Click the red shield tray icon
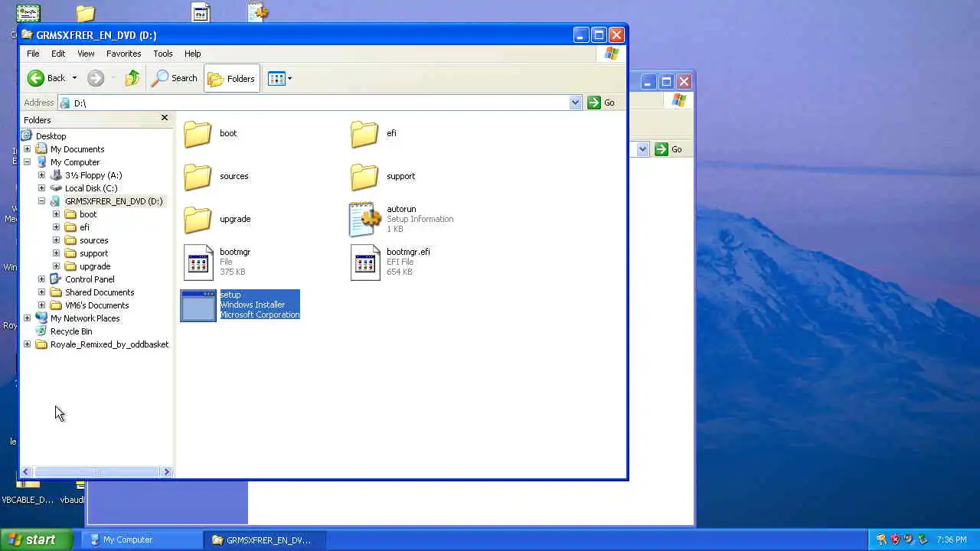 click(894, 540)
